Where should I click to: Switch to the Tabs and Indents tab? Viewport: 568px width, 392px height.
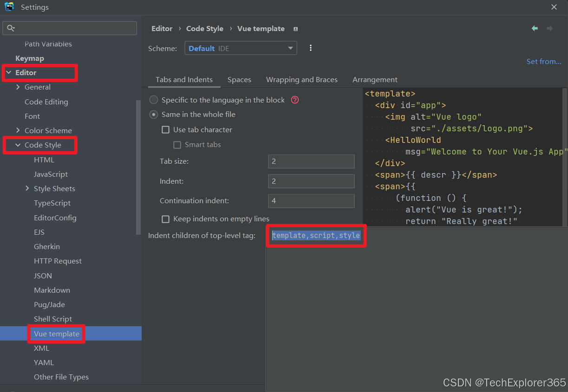point(184,80)
